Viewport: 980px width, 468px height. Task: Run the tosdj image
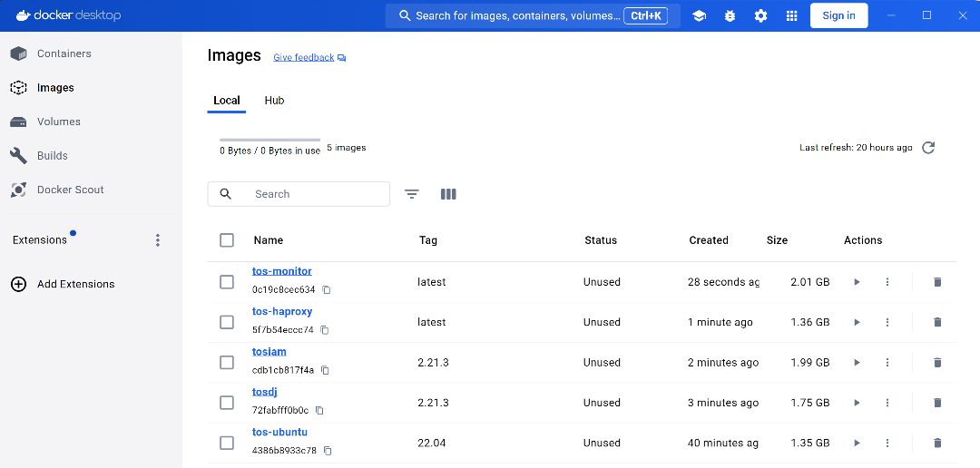857,403
